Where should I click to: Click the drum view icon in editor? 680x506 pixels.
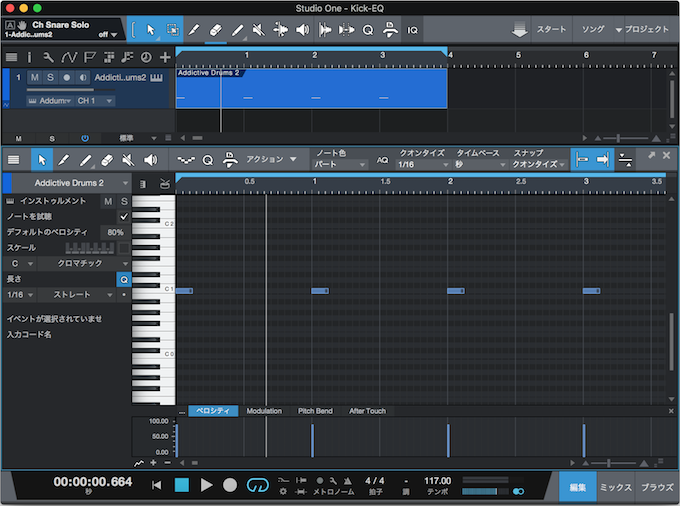pos(164,184)
